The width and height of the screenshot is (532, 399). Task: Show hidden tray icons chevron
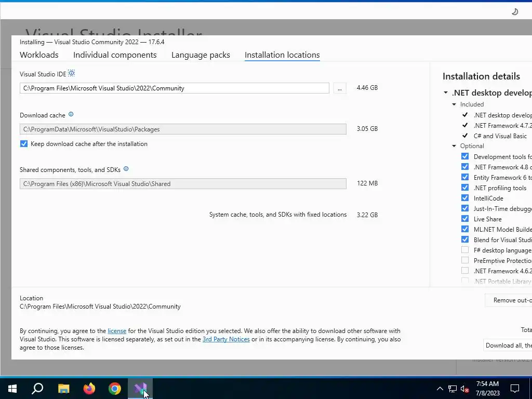pyautogui.click(x=440, y=389)
